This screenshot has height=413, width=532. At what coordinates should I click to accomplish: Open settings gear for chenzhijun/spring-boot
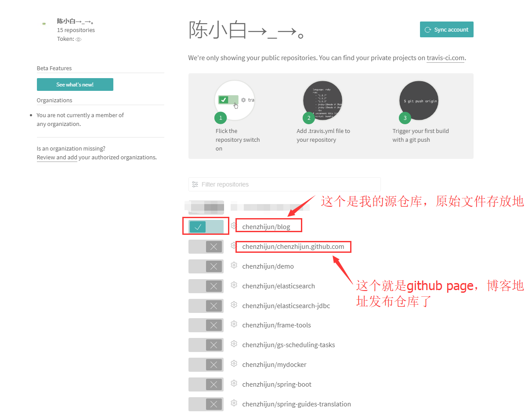tap(234, 384)
